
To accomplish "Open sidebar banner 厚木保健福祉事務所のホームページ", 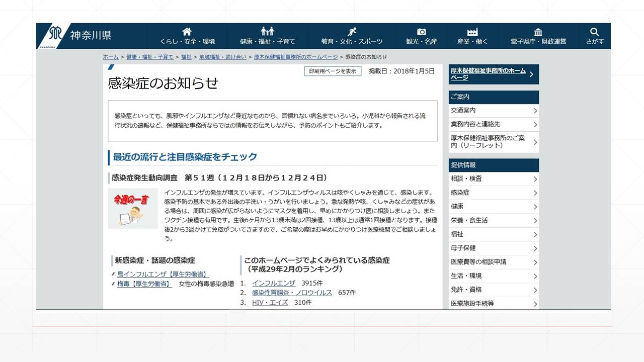I will [494, 74].
